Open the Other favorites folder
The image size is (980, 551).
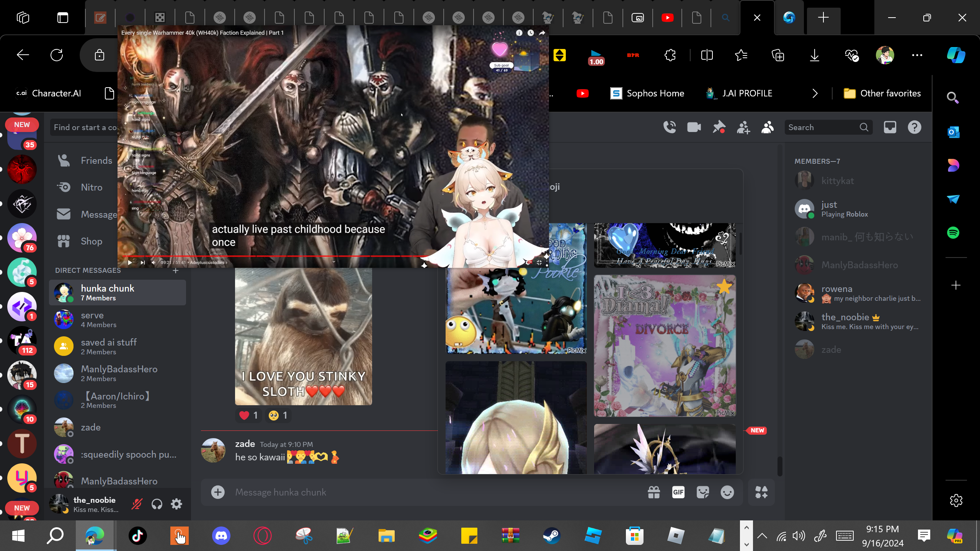[x=882, y=93]
